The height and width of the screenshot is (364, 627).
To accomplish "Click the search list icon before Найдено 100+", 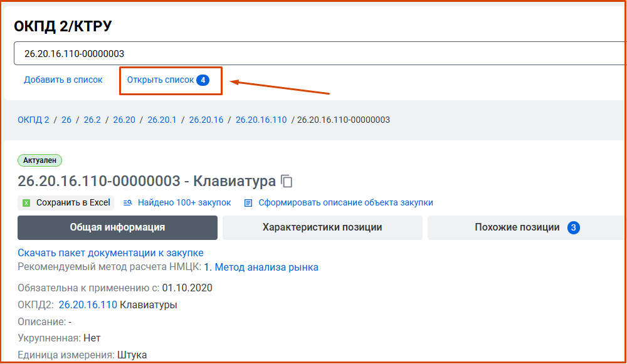I will pyautogui.click(x=128, y=203).
